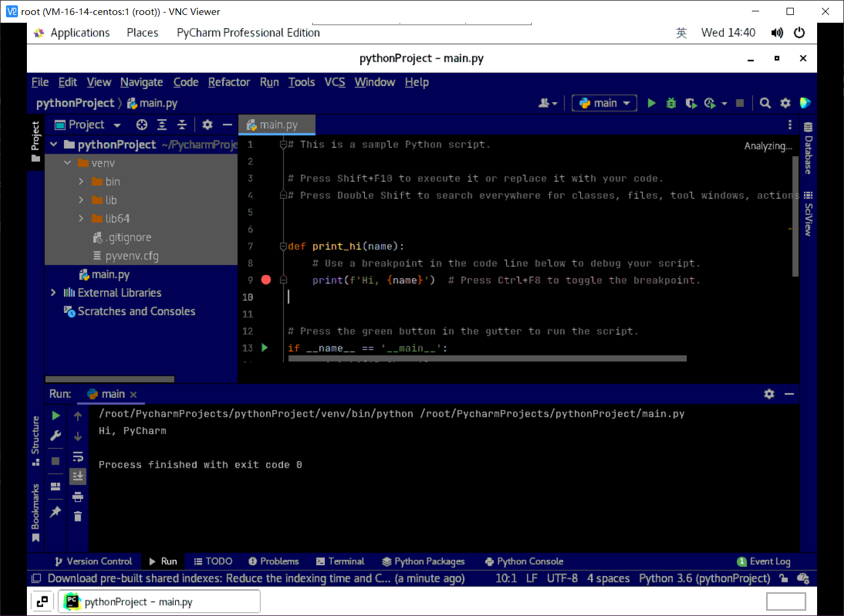The image size is (844, 616).
Task: Collapse the pythonProject root node
Action: tap(54, 144)
